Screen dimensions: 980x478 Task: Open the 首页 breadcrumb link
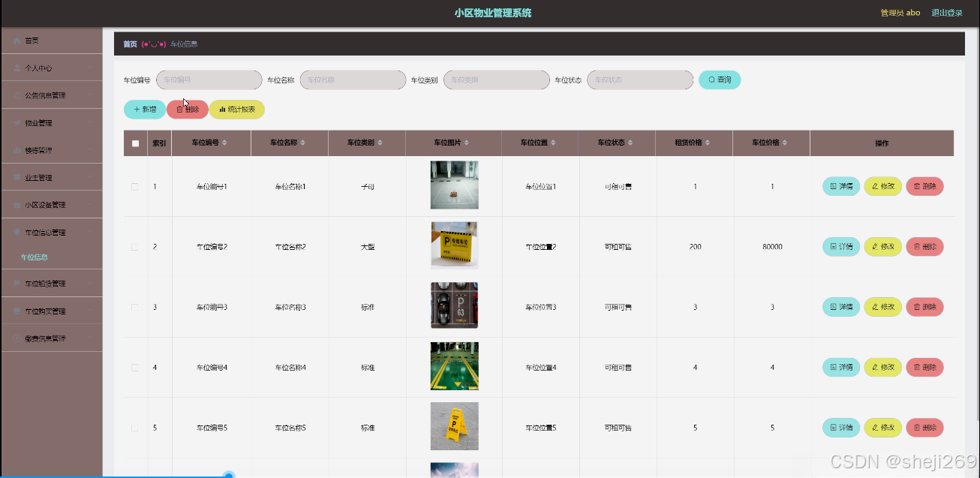129,44
